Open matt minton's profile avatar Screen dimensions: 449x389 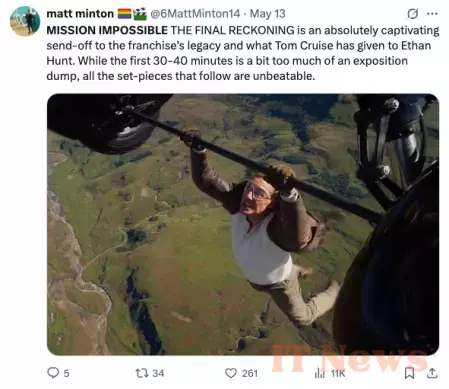point(25,21)
